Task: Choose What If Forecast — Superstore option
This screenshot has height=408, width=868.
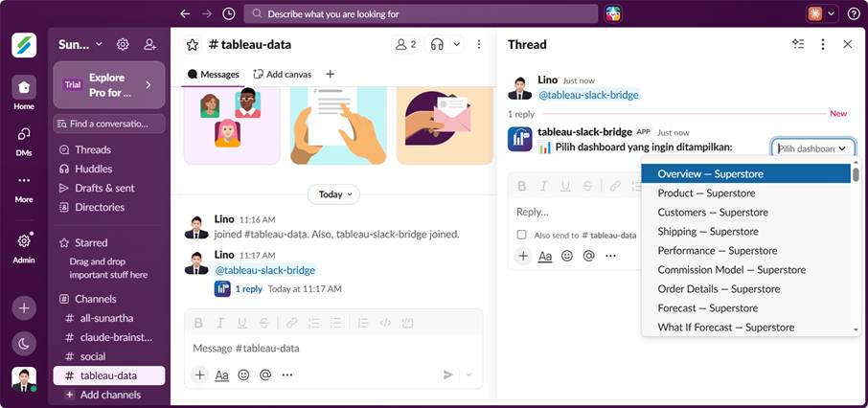Action: (x=745, y=328)
